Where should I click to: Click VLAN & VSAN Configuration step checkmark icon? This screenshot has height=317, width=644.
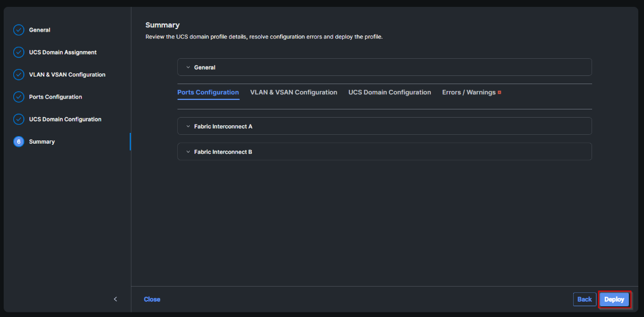pos(18,75)
